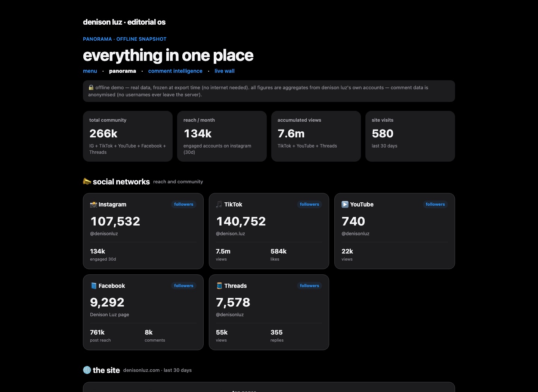
Task: Select the total community 266k card
Action: point(128,136)
